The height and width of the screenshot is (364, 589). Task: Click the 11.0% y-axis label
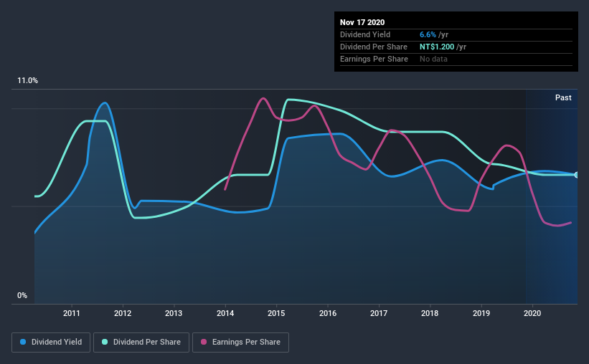click(27, 80)
